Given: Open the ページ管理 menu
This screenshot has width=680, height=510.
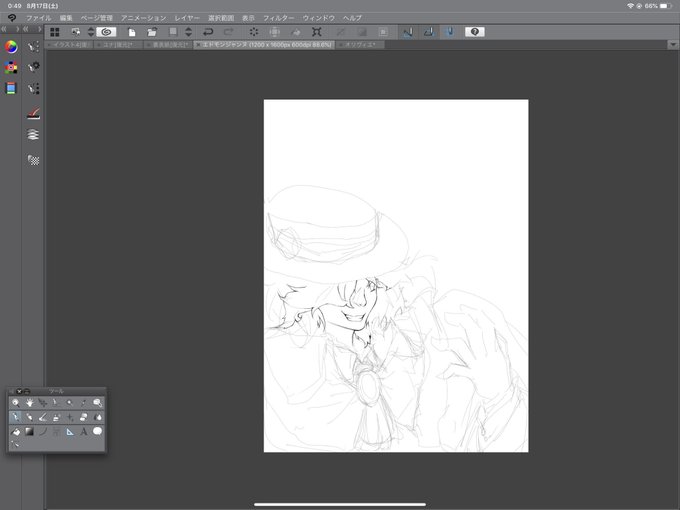Looking at the screenshot, I should pyautogui.click(x=97, y=18).
